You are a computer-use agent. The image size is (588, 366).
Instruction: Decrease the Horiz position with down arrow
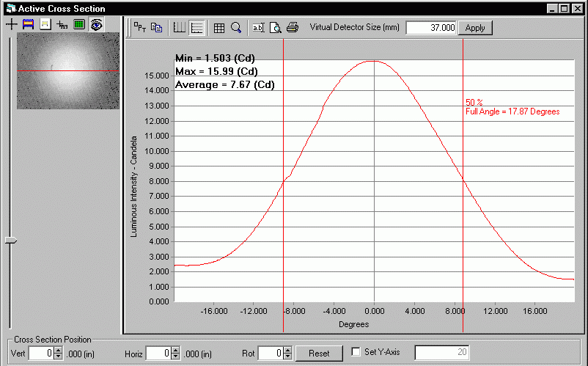(x=175, y=356)
